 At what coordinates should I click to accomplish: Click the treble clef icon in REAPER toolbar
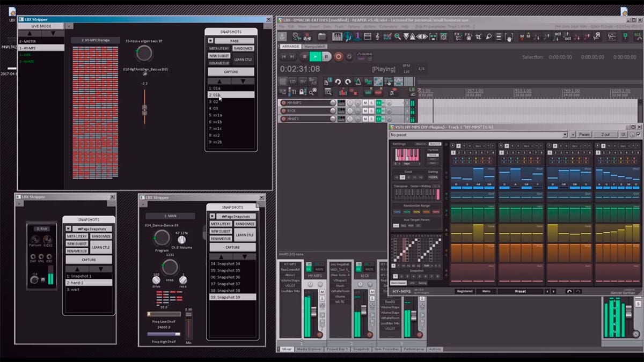[x=378, y=36]
